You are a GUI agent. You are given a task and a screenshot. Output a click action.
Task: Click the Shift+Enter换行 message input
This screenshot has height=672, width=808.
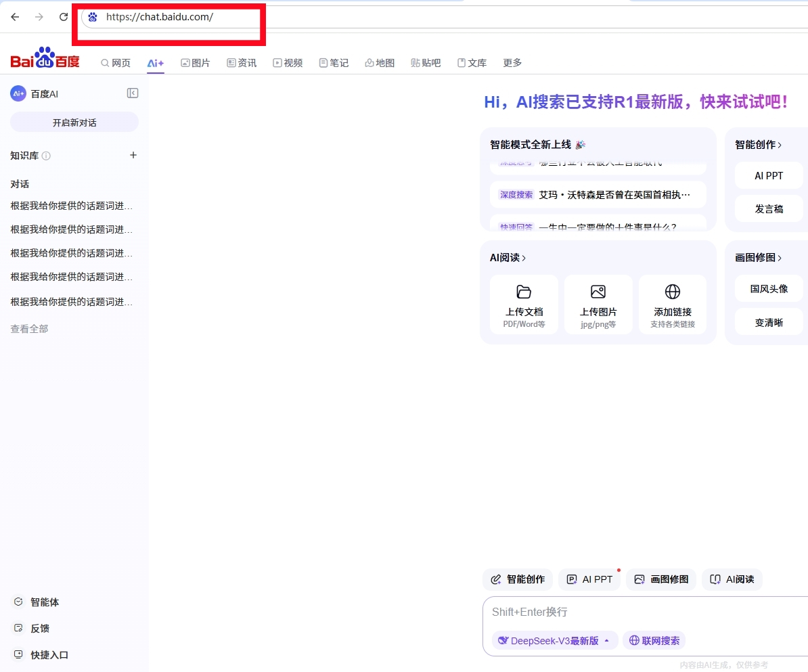click(645, 612)
